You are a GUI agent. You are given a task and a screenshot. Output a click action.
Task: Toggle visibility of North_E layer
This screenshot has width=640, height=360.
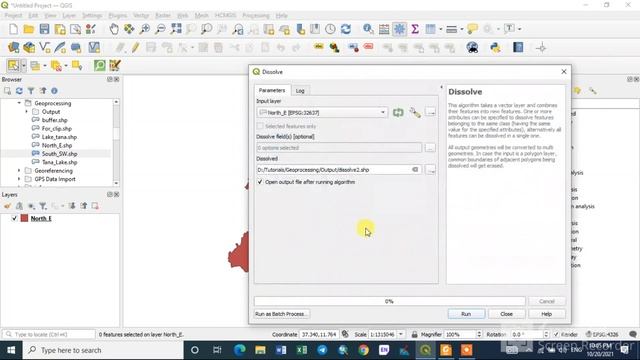click(14, 218)
